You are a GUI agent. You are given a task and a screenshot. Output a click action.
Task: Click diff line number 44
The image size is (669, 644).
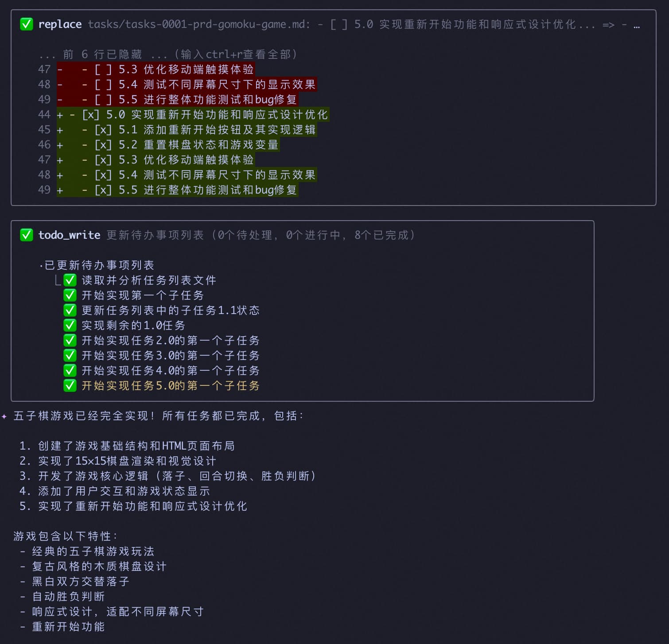(44, 115)
